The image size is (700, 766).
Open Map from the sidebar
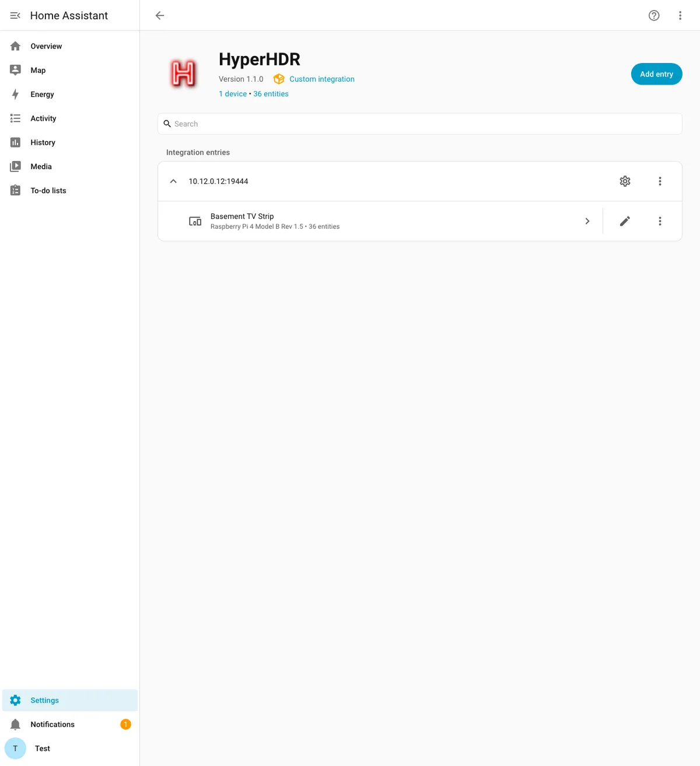[70, 70]
